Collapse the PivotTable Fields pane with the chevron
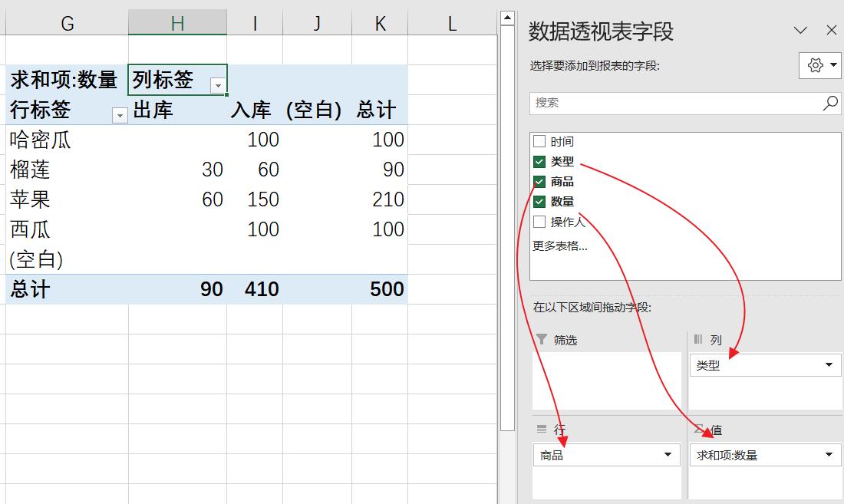Viewport: 844px width, 504px height. point(801,30)
